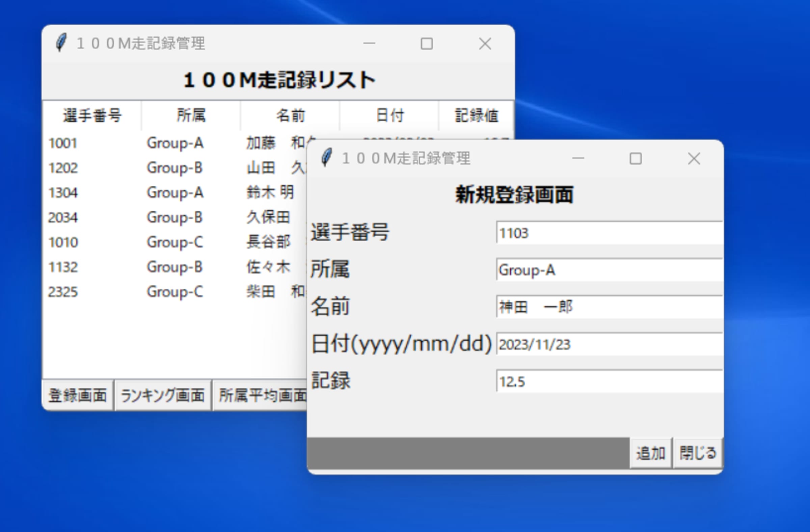
Task: Click the 所属 input field with Group-A
Action: click(609, 270)
